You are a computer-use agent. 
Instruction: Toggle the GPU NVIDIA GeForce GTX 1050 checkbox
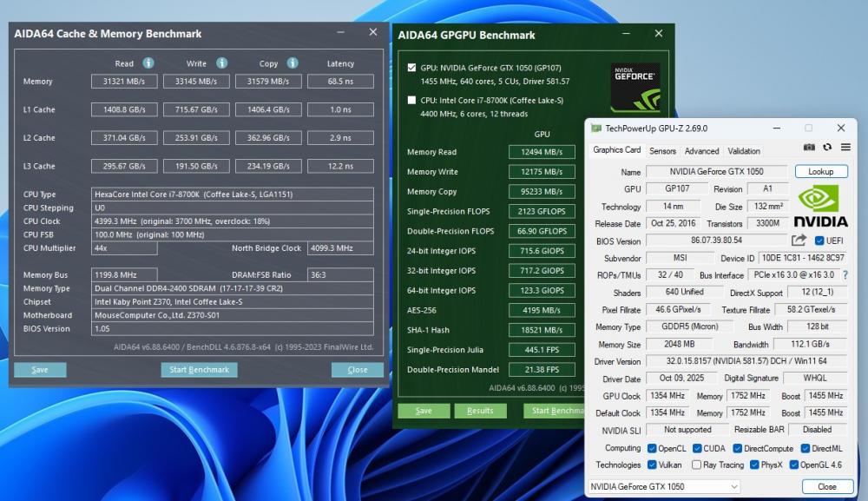point(411,68)
